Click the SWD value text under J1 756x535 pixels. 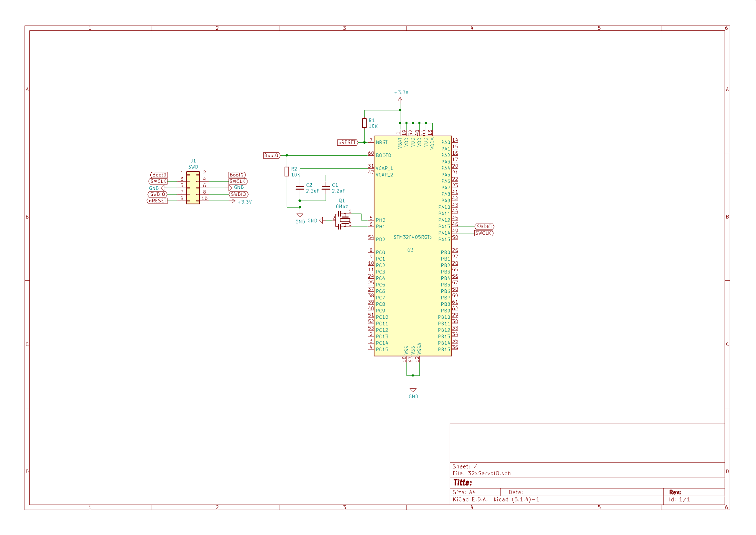[193, 167]
